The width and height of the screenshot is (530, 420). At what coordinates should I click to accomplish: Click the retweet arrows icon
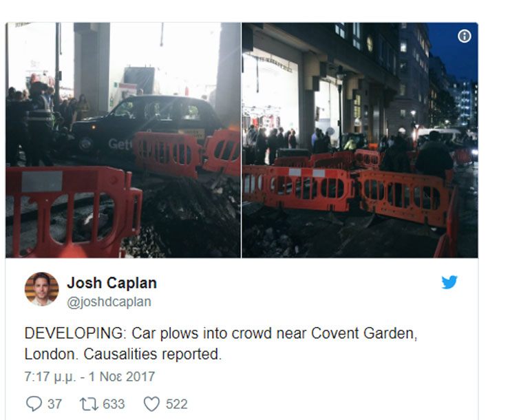[89, 403]
